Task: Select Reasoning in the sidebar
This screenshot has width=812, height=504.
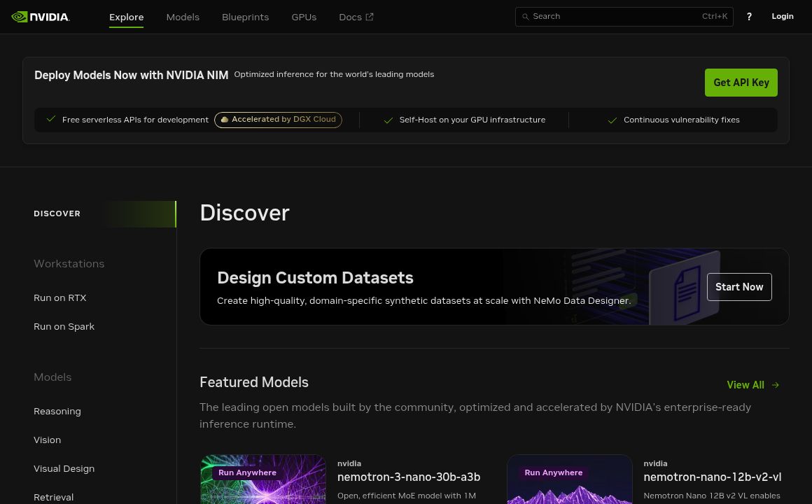Action: [x=57, y=411]
